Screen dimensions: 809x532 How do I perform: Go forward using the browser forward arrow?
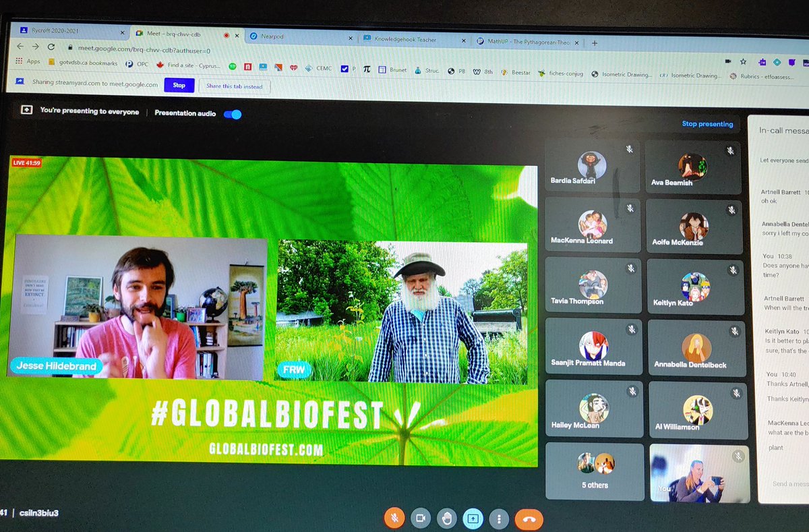pos(35,47)
